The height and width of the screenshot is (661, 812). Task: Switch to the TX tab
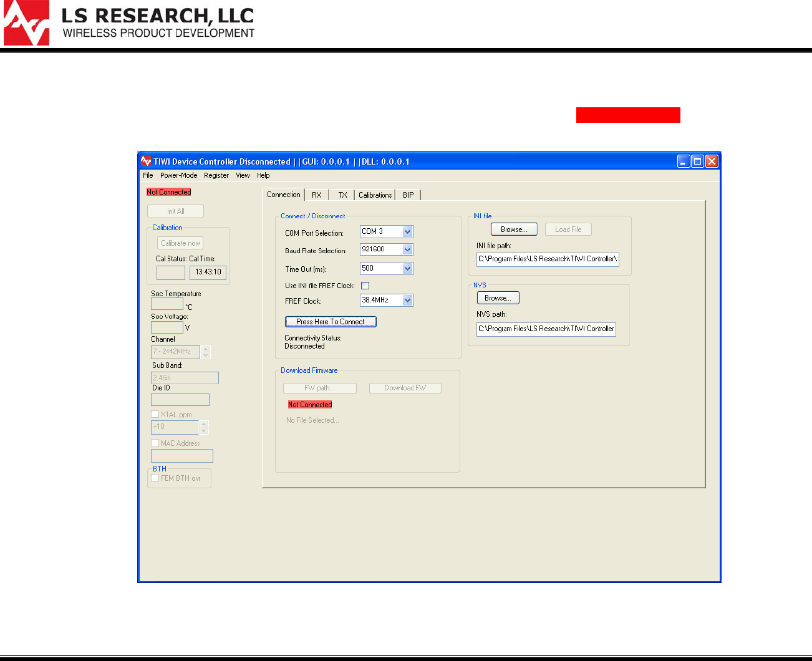point(342,195)
